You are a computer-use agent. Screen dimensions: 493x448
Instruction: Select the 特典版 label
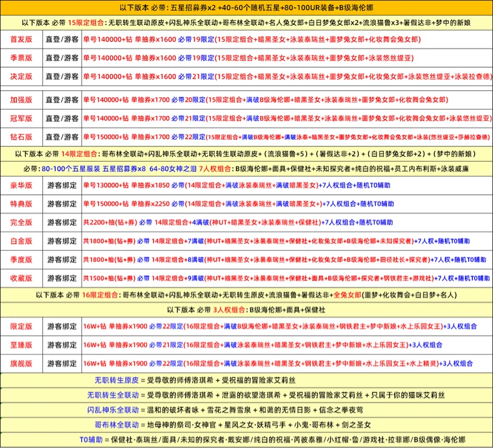(21, 203)
